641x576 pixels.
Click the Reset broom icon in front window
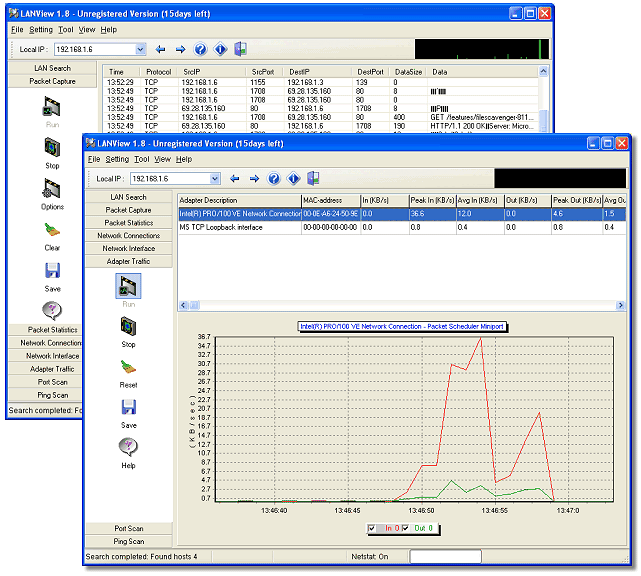click(x=128, y=367)
